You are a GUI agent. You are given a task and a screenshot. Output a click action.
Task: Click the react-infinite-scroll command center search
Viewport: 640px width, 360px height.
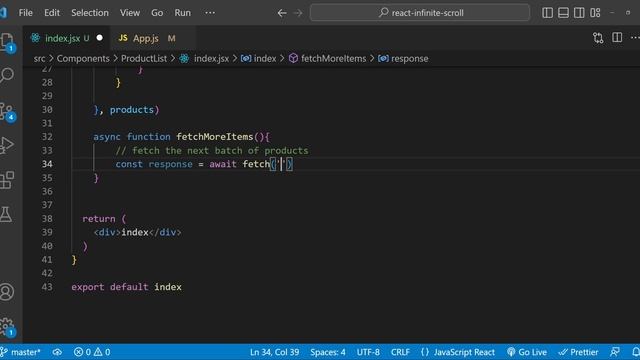tap(420, 13)
